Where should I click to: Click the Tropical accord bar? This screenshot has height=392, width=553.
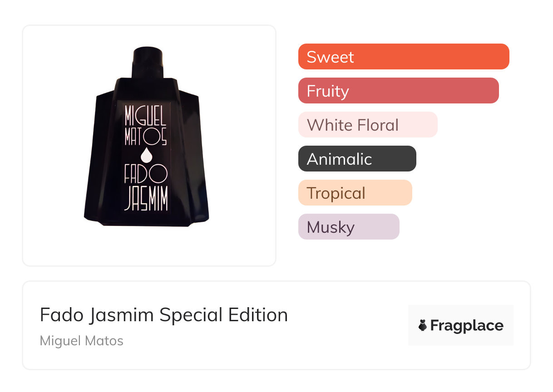pos(355,193)
